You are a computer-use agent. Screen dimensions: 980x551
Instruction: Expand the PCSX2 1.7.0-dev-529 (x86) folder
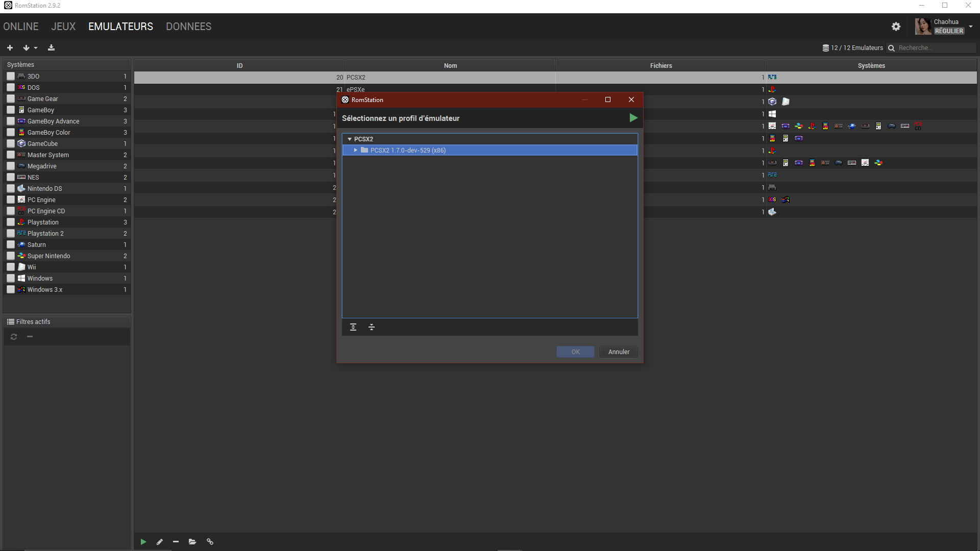pos(356,150)
